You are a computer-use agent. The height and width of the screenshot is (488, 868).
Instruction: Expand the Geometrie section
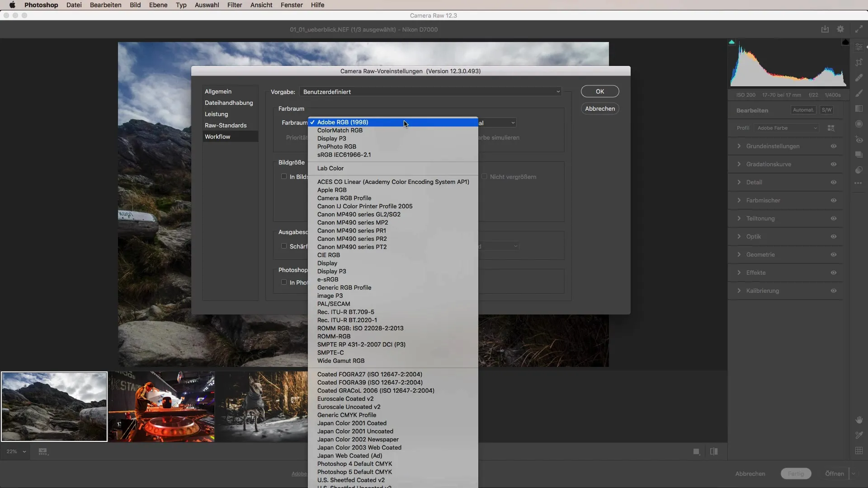coord(739,254)
